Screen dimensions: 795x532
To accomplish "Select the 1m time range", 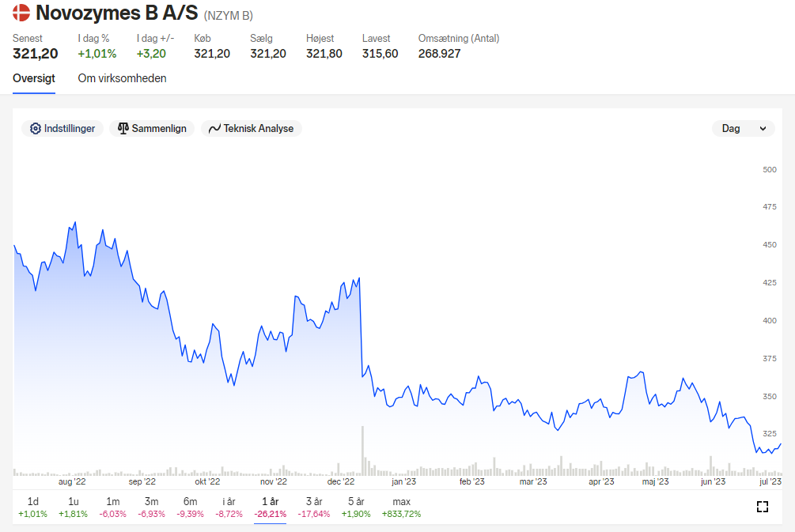I will coord(112,507).
